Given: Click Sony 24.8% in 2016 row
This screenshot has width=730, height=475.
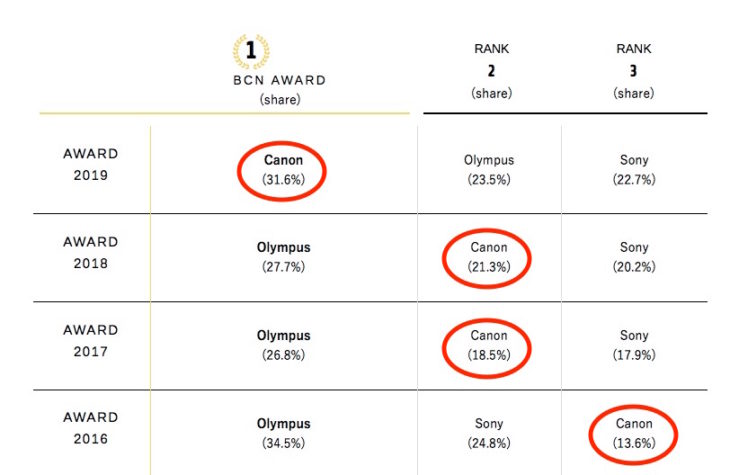Looking at the screenshot, I should (x=489, y=433).
